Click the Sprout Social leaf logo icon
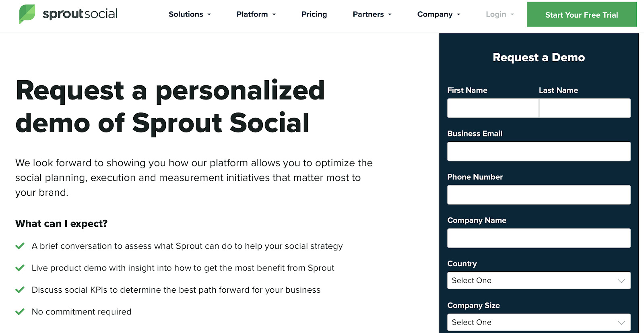The width and height of the screenshot is (644, 333). coord(27,14)
